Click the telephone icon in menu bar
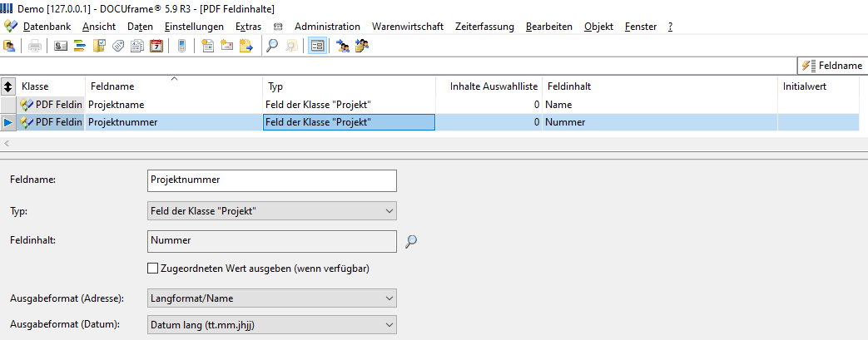Screen dimensions: 868x340 pos(278,27)
